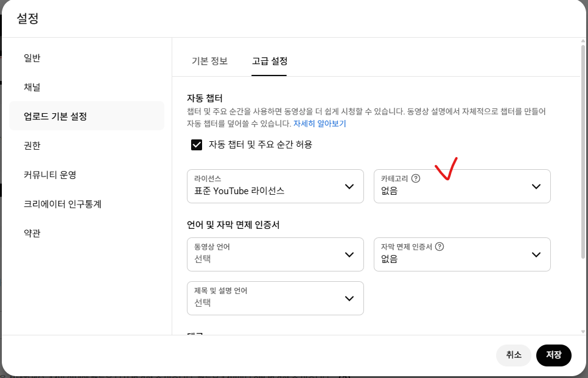This screenshot has width=588, height=378.
Task: Click 취소 to cancel changes
Action: point(513,355)
